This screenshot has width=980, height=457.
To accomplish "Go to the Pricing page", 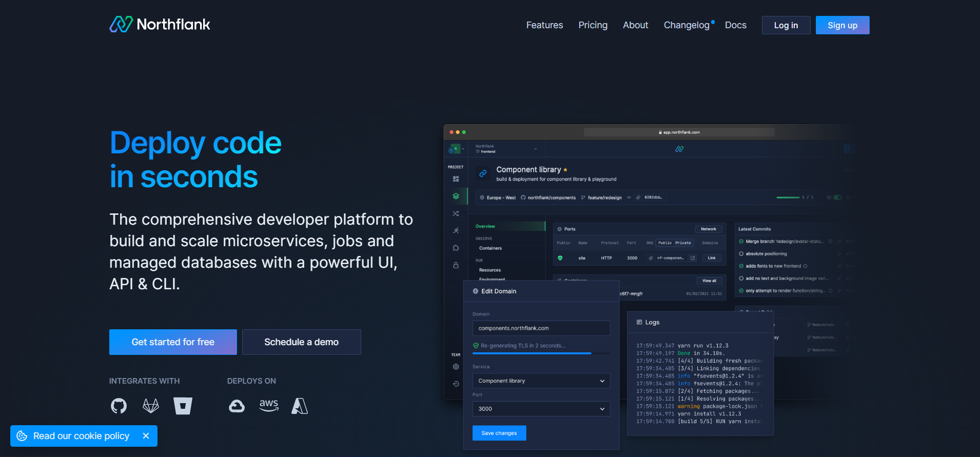I will [x=593, y=25].
